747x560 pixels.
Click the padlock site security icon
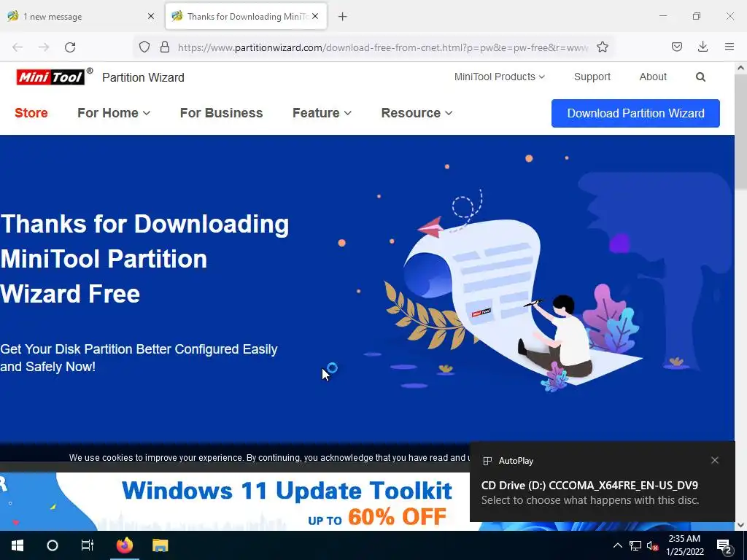click(x=165, y=47)
